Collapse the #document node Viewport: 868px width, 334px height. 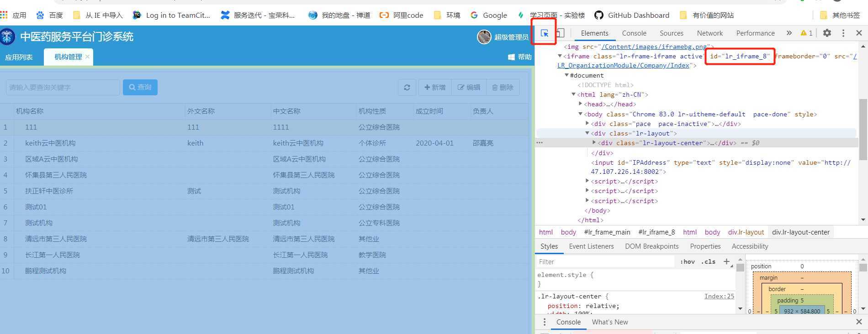pos(566,75)
